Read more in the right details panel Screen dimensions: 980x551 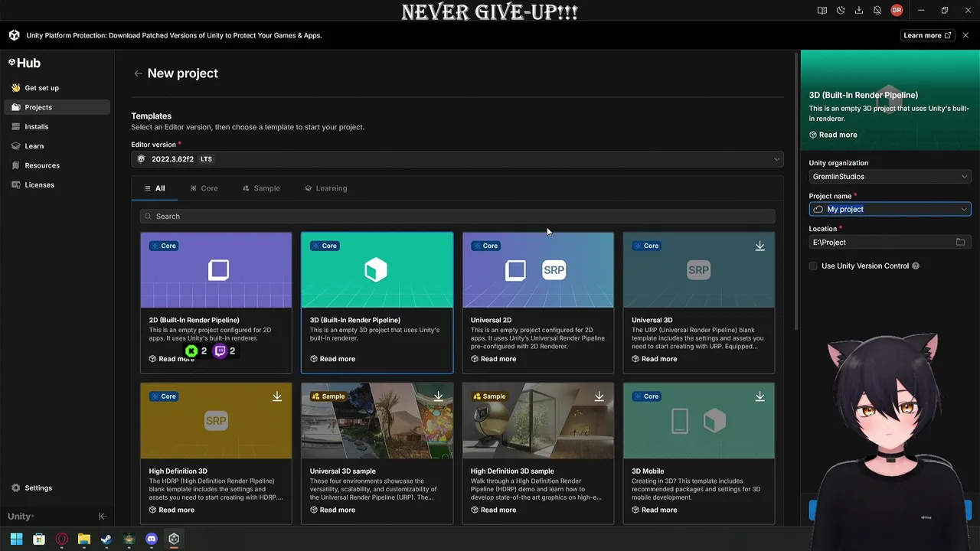[x=833, y=135]
